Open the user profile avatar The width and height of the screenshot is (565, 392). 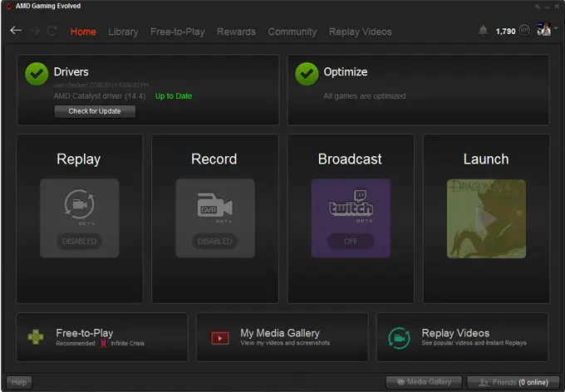point(543,29)
